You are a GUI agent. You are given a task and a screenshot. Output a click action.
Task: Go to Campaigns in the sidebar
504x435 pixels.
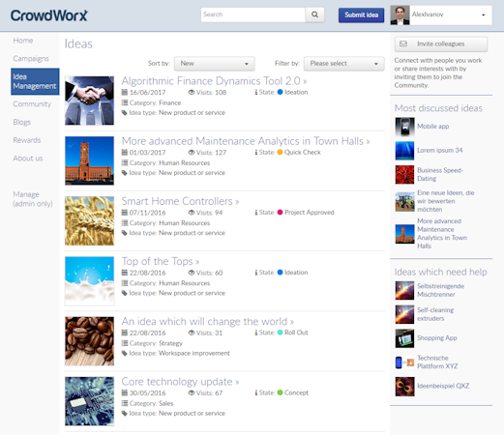click(x=31, y=59)
